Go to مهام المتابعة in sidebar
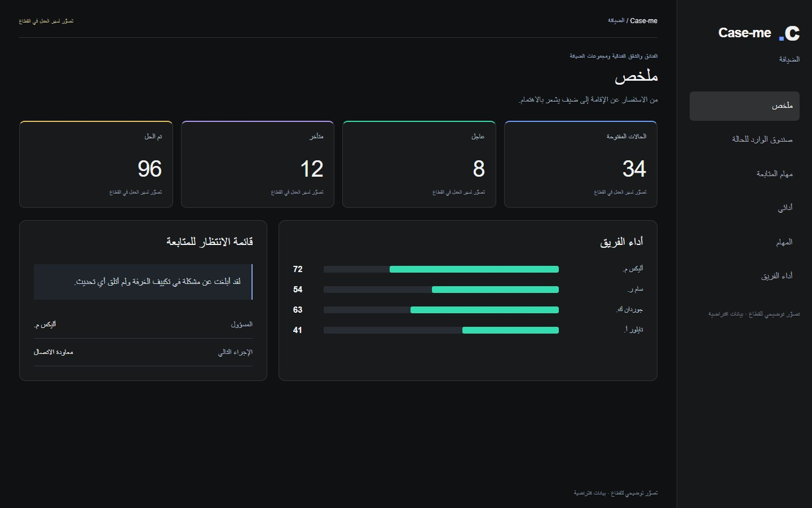Image resolution: width=812 pixels, height=508 pixels. (744, 174)
